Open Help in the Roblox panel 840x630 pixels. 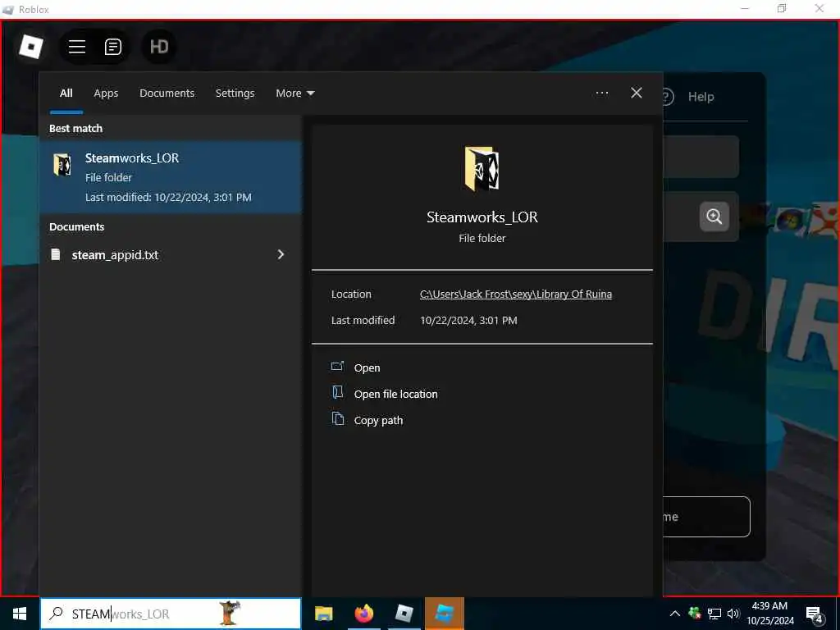pyautogui.click(x=701, y=97)
